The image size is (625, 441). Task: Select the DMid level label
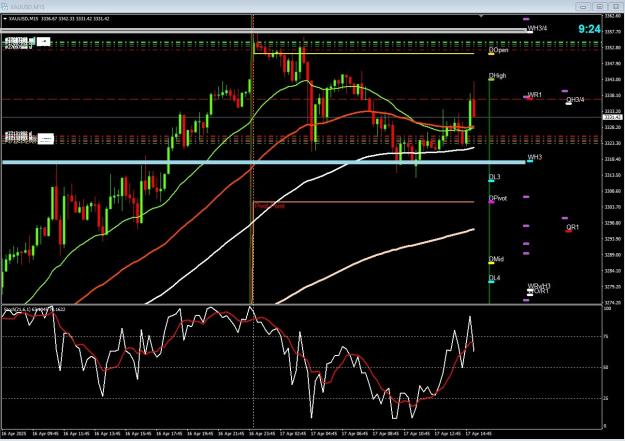click(496, 259)
